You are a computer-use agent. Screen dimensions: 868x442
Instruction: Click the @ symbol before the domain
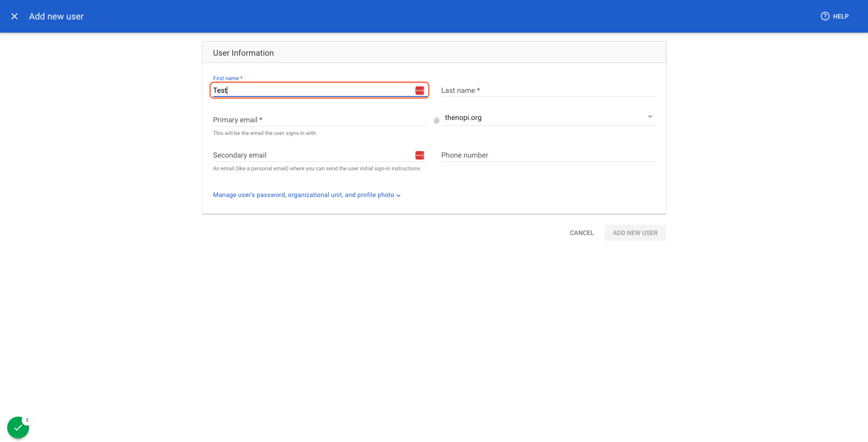click(436, 120)
